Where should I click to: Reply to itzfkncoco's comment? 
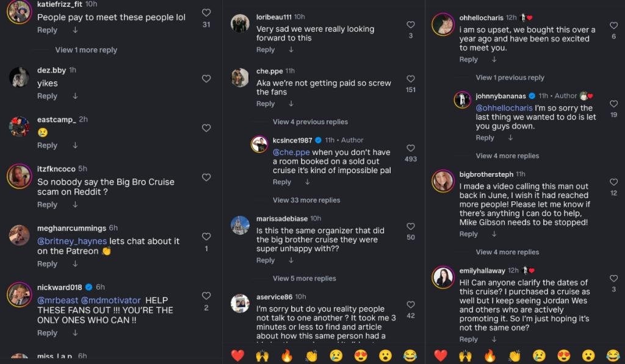click(x=47, y=205)
